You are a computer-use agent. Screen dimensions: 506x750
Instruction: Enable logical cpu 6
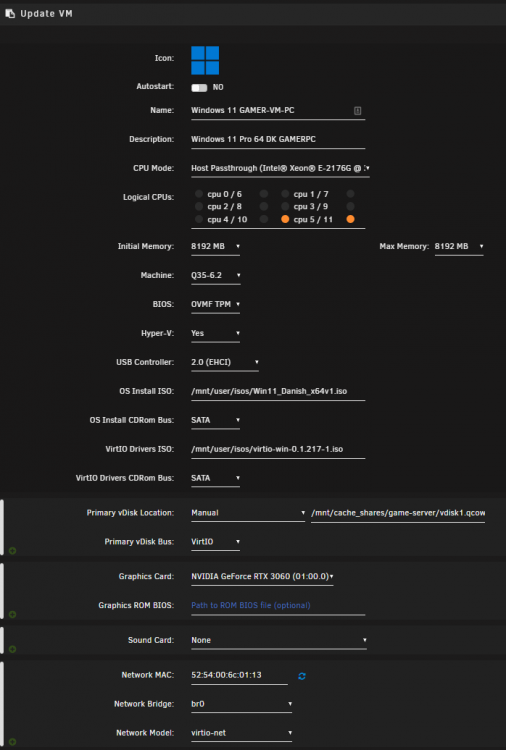click(x=264, y=194)
